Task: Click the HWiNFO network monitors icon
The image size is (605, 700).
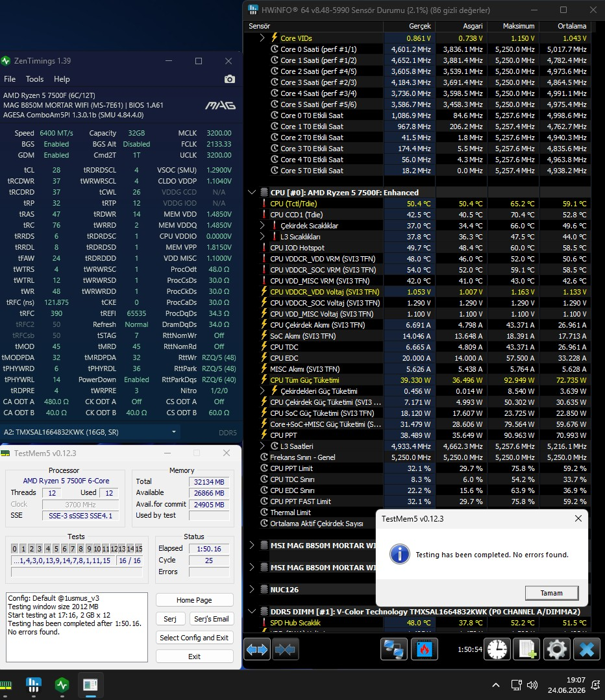Action: click(x=393, y=649)
